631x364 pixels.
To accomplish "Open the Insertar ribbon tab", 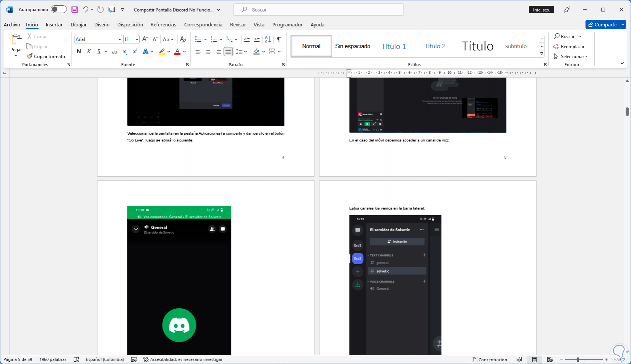I will [x=54, y=24].
